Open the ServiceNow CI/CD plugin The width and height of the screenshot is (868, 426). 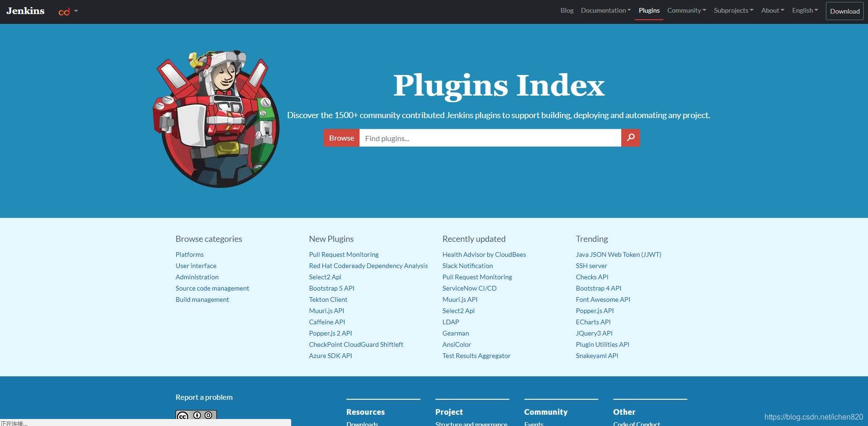click(x=470, y=288)
